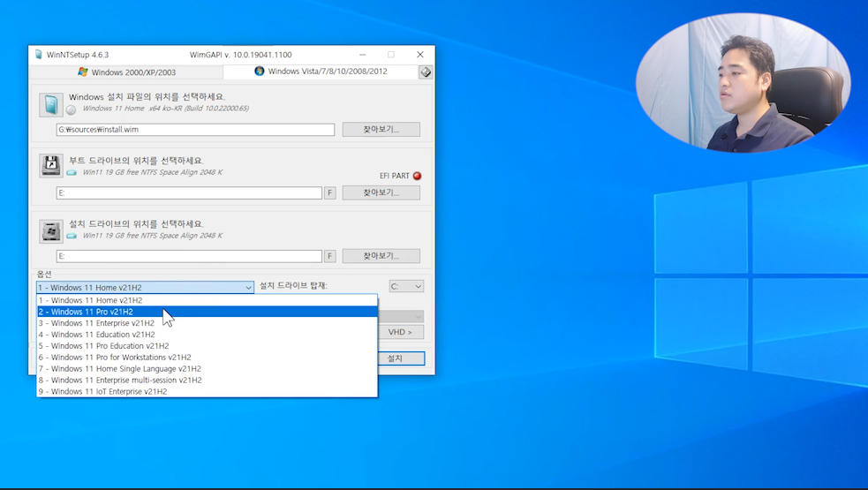Click the 설치 드라이브 탑재 label

[x=293, y=286]
